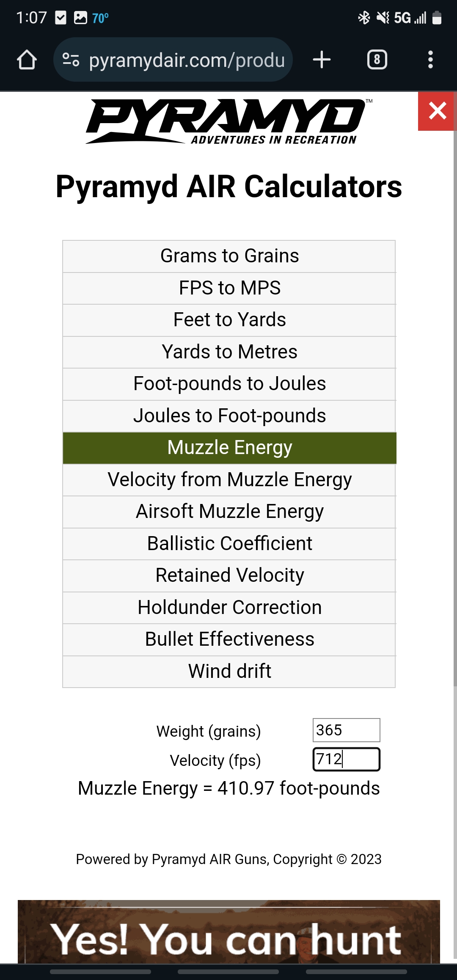Open the browser three-dot overflow menu
This screenshot has width=457, height=980.
(430, 60)
